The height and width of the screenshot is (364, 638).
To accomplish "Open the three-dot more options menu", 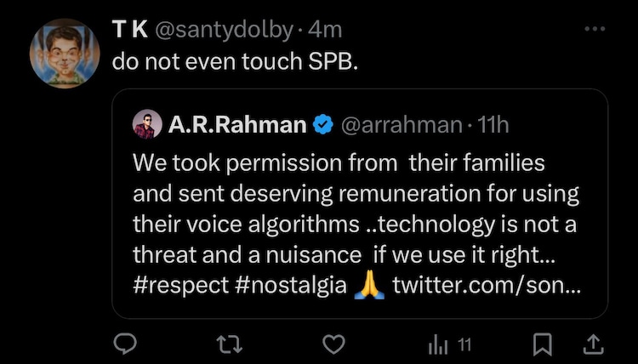I will (594, 29).
